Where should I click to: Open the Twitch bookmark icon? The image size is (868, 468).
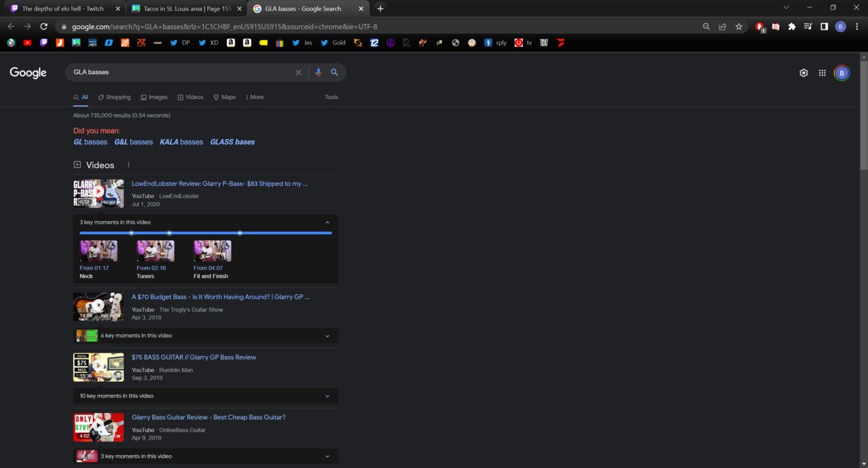pos(43,43)
